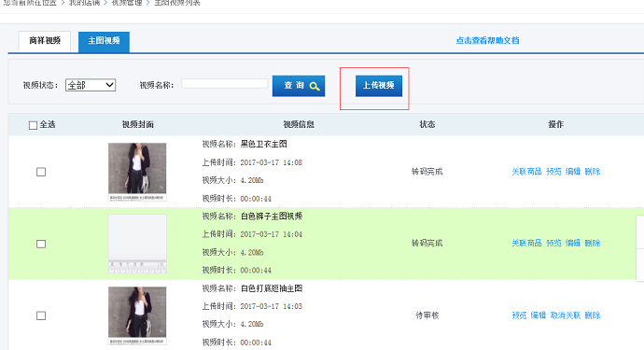Click the 视频封面 column header
Image resolution: width=644 pixels, height=350 pixels.
point(137,124)
